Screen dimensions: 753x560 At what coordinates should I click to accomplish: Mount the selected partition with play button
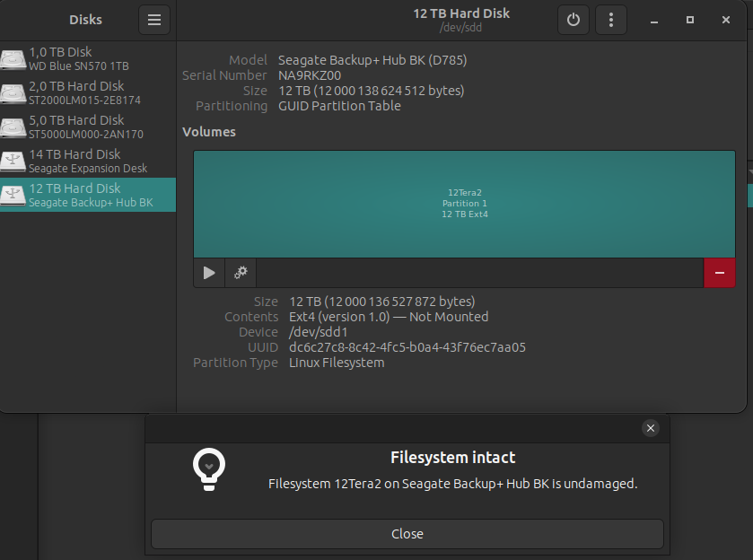click(209, 273)
